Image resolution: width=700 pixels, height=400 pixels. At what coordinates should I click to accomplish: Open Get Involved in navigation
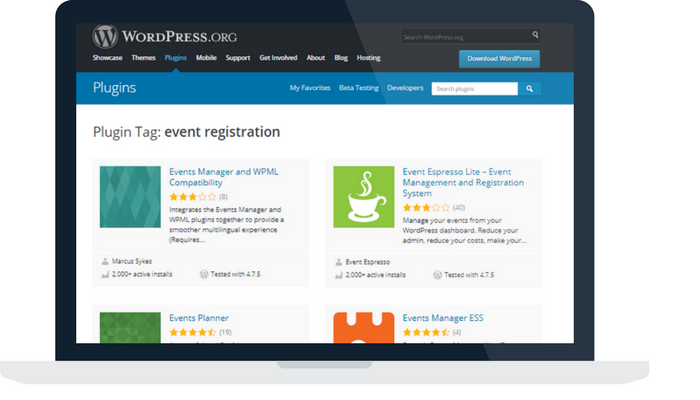(278, 58)
